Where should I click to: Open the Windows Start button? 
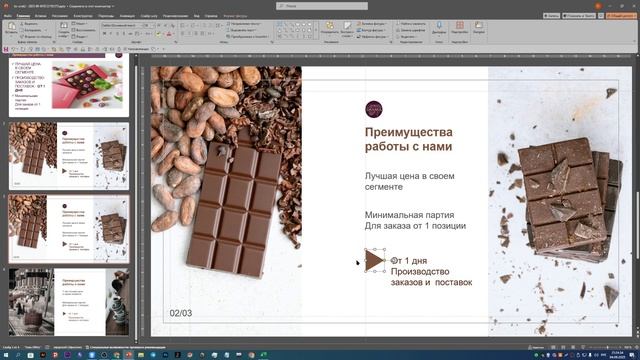coord(6,355)
